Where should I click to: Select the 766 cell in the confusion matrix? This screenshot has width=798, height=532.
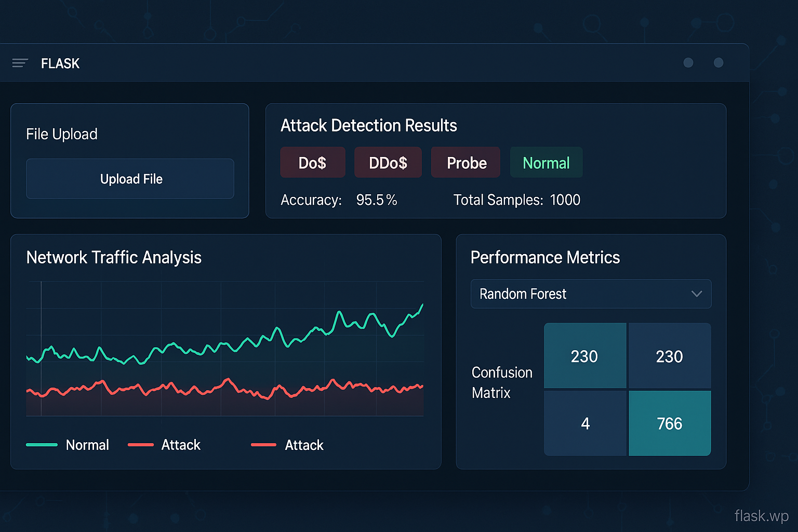(x=669, y=423)
